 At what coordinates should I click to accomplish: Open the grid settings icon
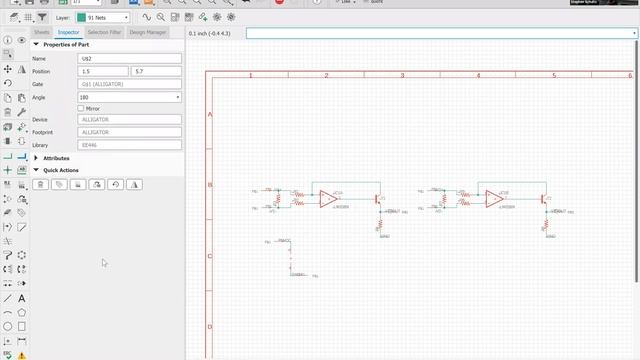(x=28, y=17)
